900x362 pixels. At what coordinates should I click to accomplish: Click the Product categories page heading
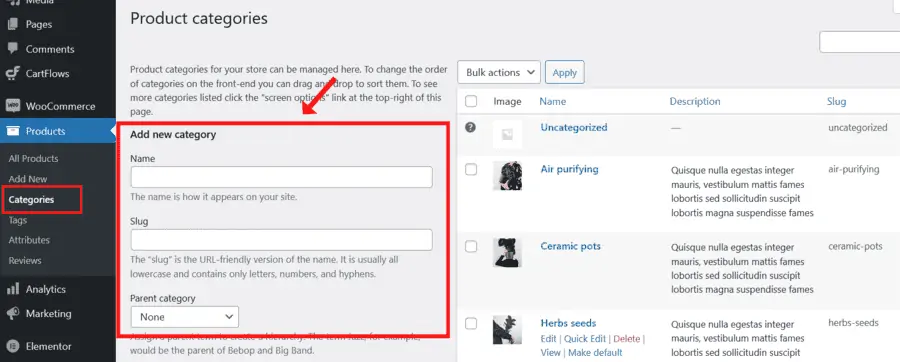[199, 18]
